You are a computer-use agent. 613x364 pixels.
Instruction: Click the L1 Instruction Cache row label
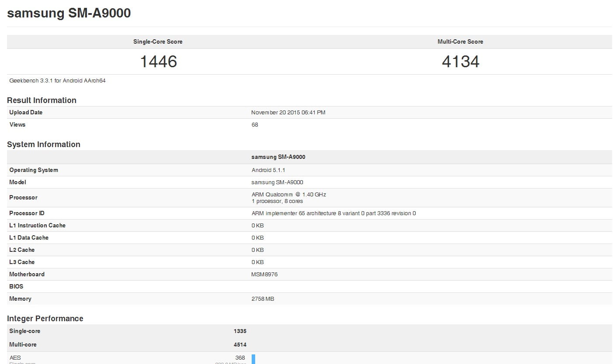tap(37, 226)
